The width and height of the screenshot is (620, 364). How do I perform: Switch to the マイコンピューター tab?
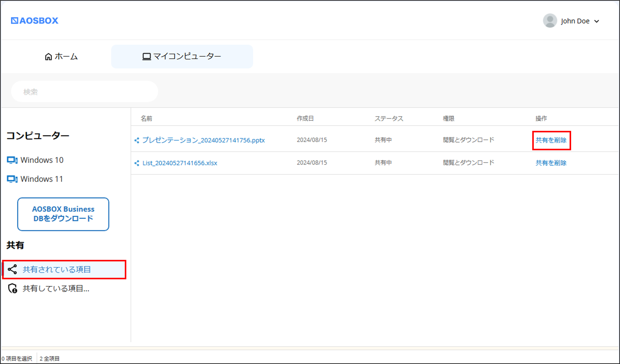pos(182,56)
